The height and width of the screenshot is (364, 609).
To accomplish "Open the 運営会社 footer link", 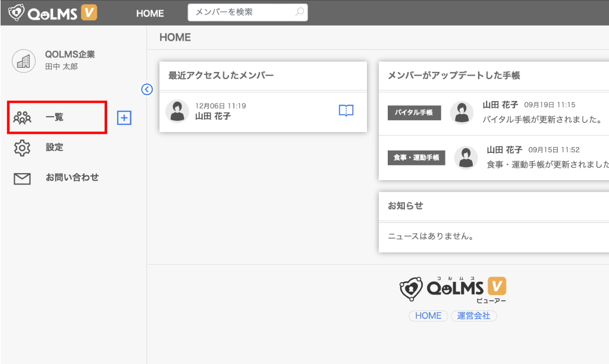I will click(x=473, y=316).
